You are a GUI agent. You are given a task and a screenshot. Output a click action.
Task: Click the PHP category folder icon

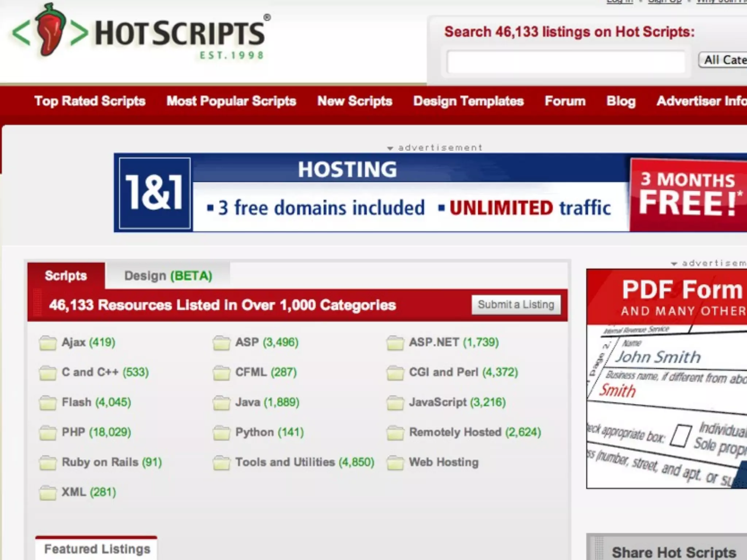pyautogui.click(x=48, y=433)
